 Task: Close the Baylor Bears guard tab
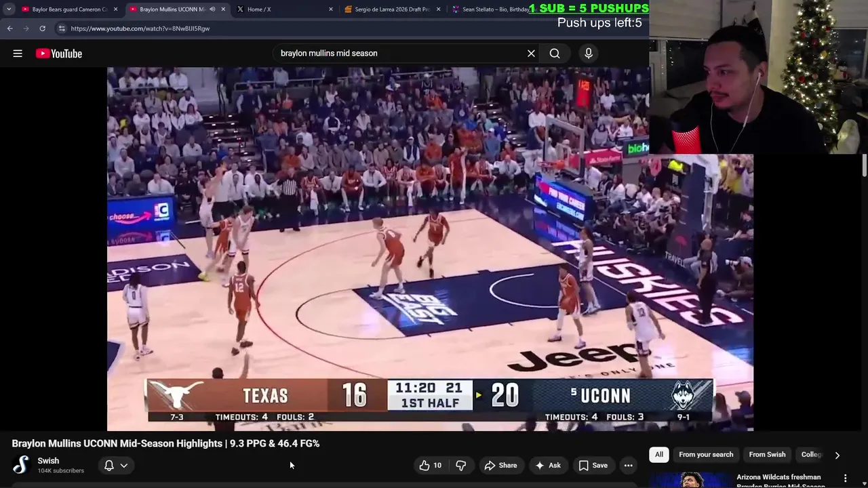click(115, 9)
